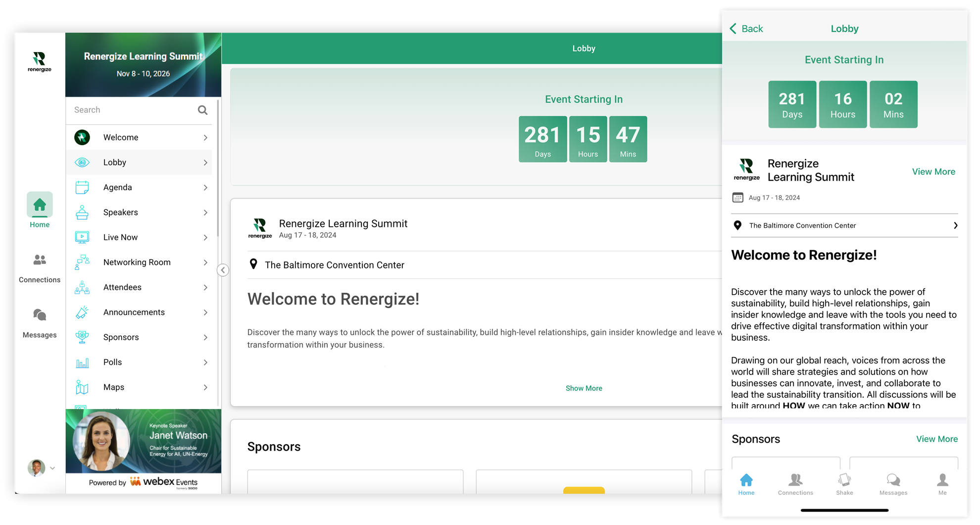This screenshot has width=980, height=525.
Task: Open the Janet Watson keynote banner
Action: point(144,441)
